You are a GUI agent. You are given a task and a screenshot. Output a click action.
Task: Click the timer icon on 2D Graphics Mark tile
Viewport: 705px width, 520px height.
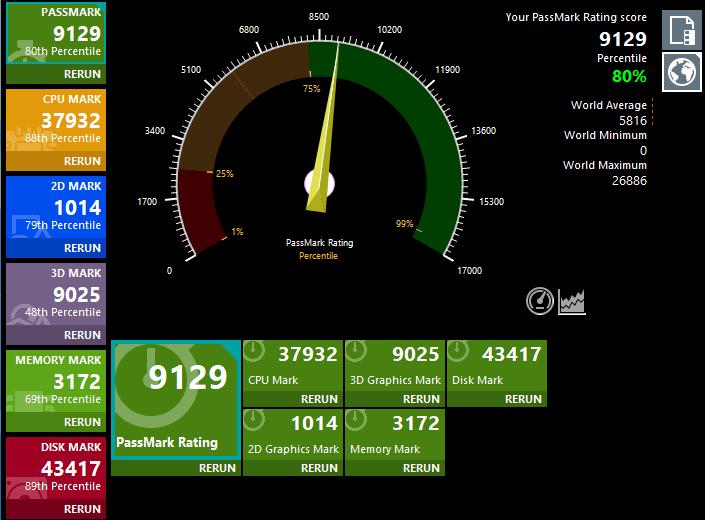click(254, 420)
